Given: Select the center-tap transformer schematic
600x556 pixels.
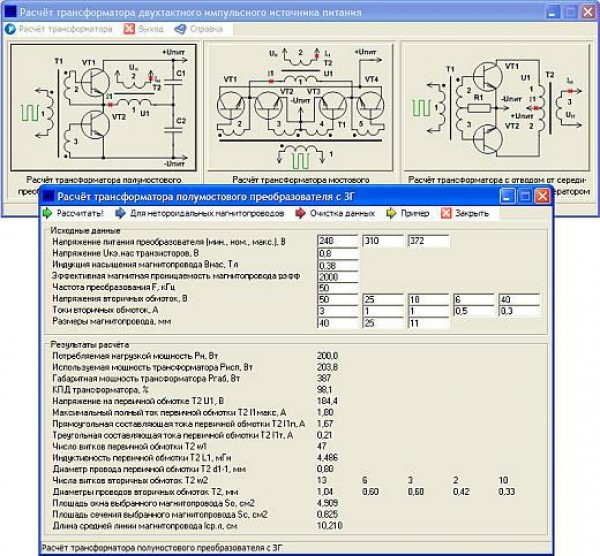Looking at the screenshot, I should click(496, 108).
